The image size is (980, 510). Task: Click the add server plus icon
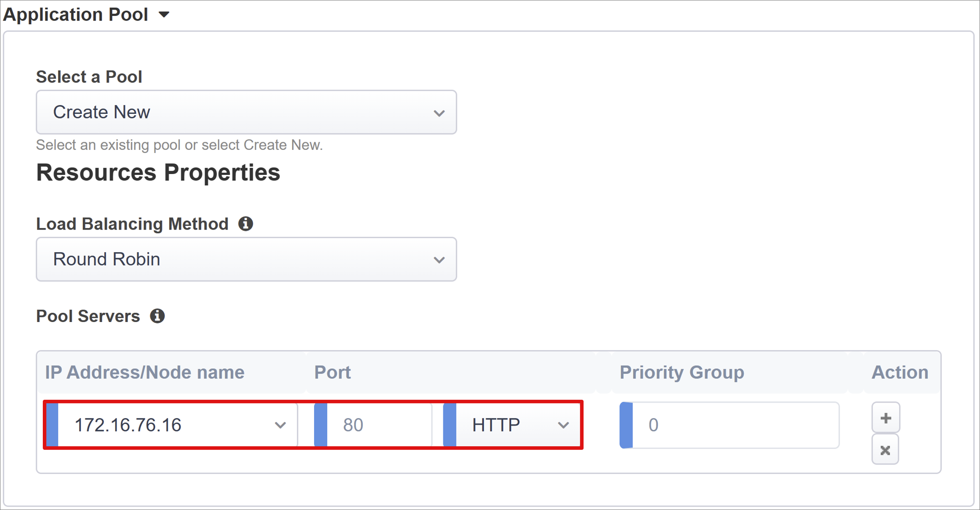tap(884, 418)
